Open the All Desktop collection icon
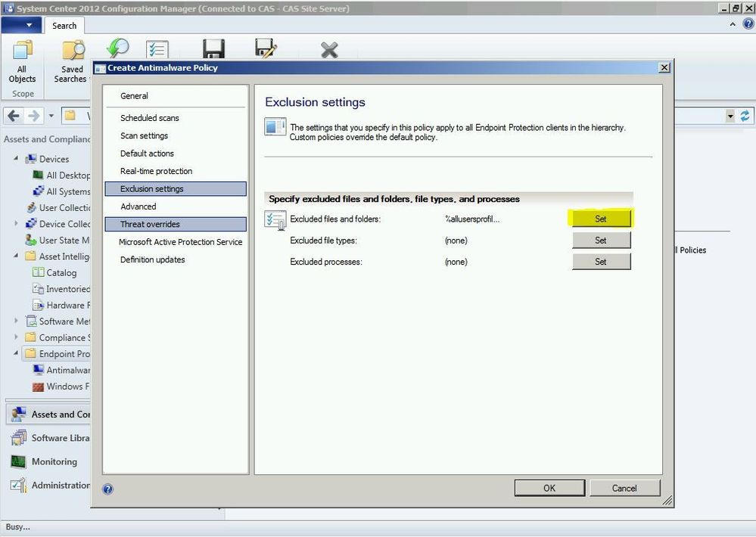Screen dimensions: 756x537 (x=38, y=175)
